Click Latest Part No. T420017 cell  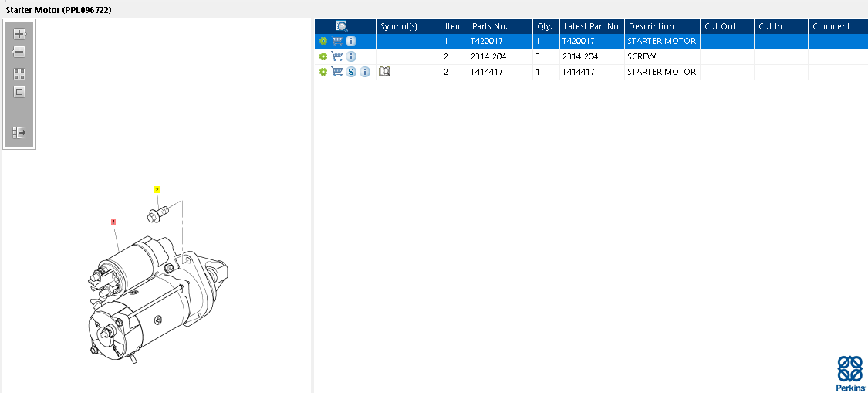click(x=592, y=41)
